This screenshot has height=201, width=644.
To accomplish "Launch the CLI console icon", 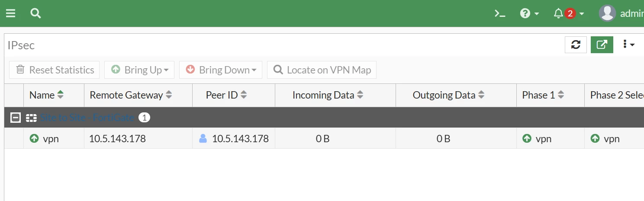I will coord(500,13).
